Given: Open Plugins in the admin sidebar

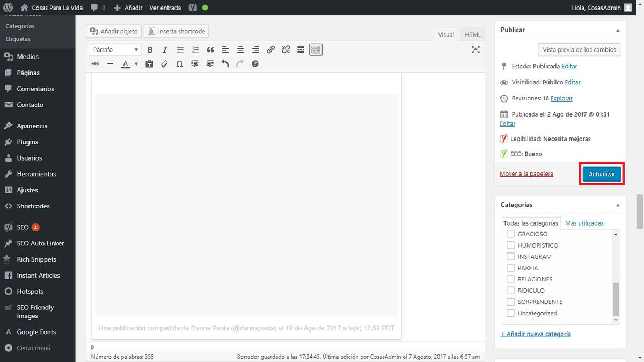Looking at the screenshot, I should pyautogui.click(x=27, y=142).
